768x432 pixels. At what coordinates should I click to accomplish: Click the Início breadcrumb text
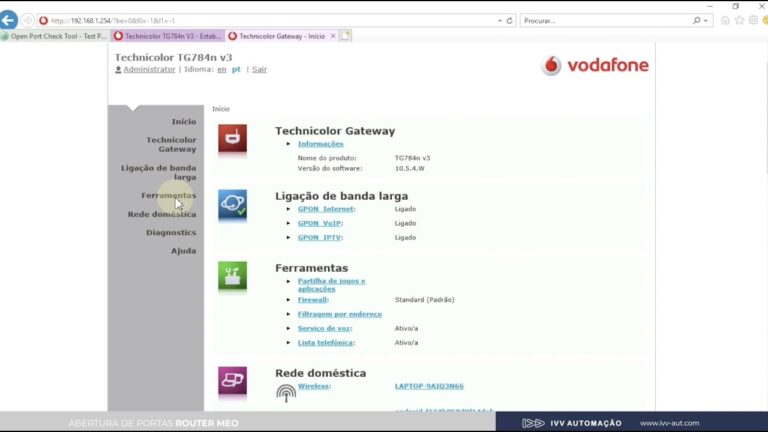[221, 109]
